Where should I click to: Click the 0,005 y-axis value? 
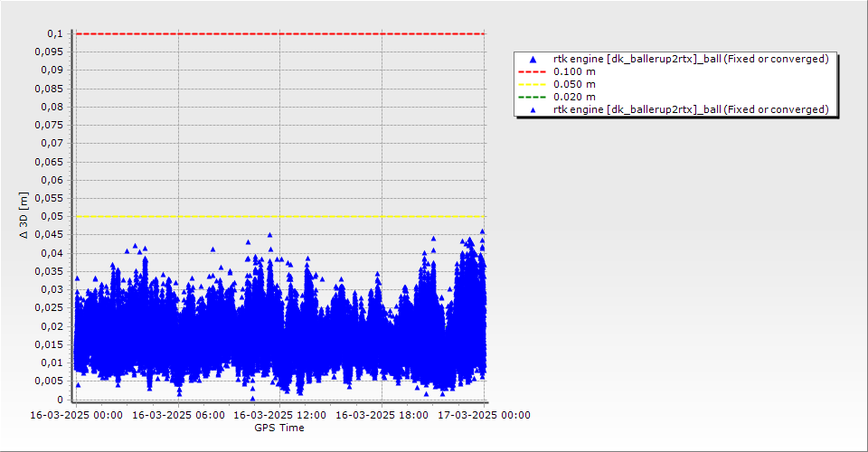(x=49, y=381)
